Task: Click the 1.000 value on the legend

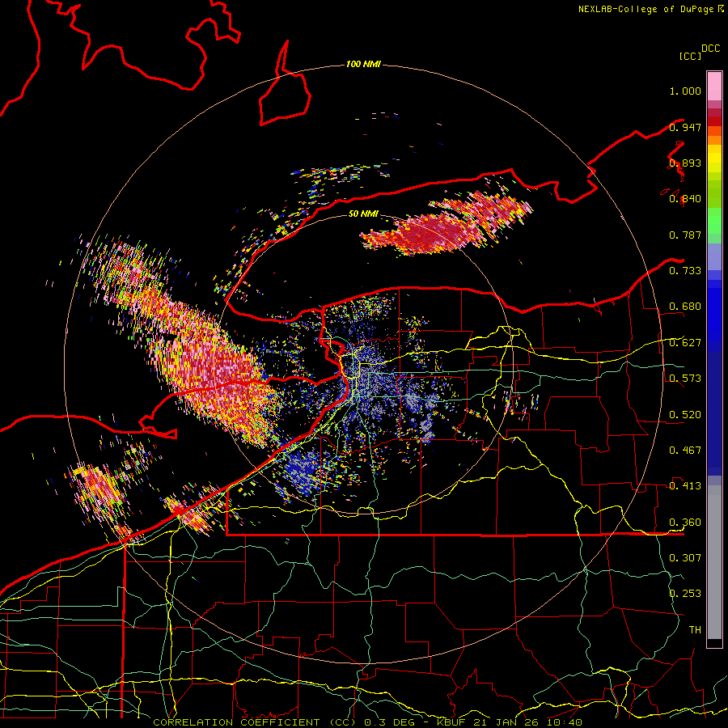Action: (x=685, y=91)
